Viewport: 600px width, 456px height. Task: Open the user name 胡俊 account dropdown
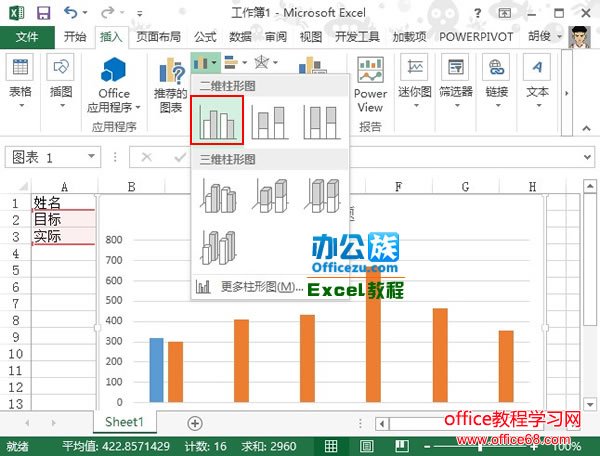[x=545, y=36]
